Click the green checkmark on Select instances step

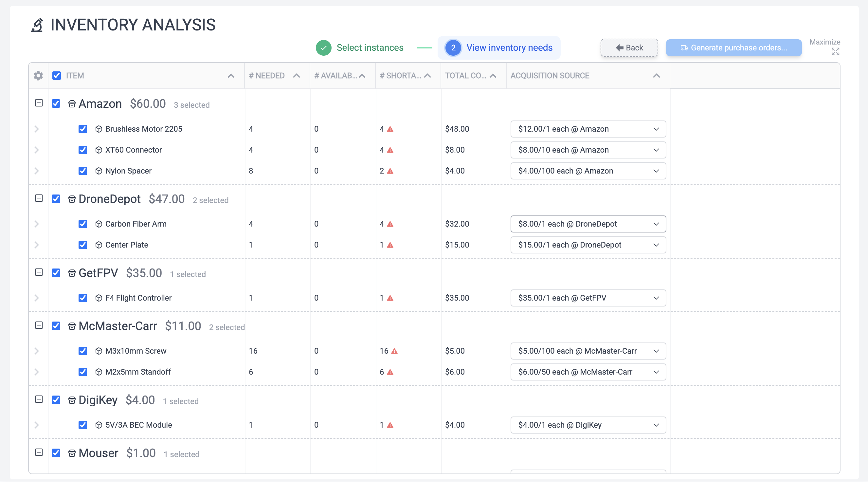[x=323, y=47]
